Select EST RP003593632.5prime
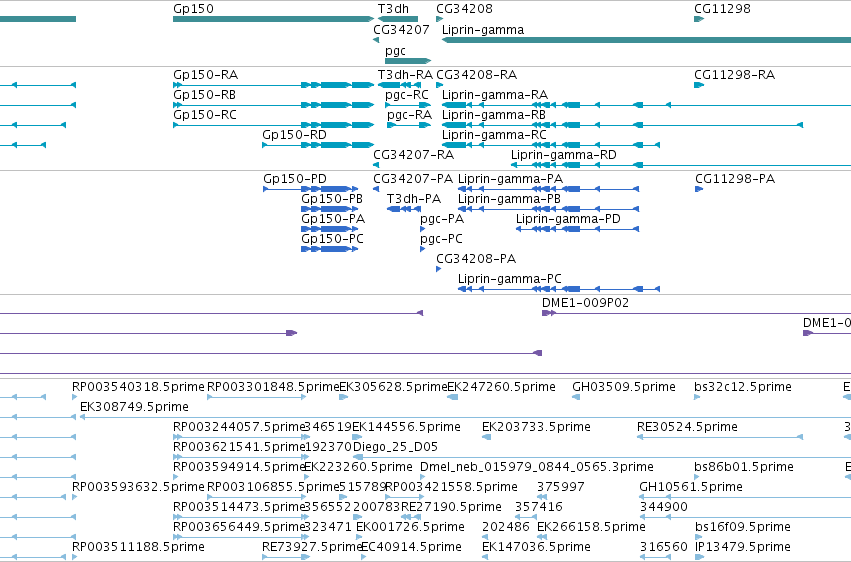 click(74, 497)
